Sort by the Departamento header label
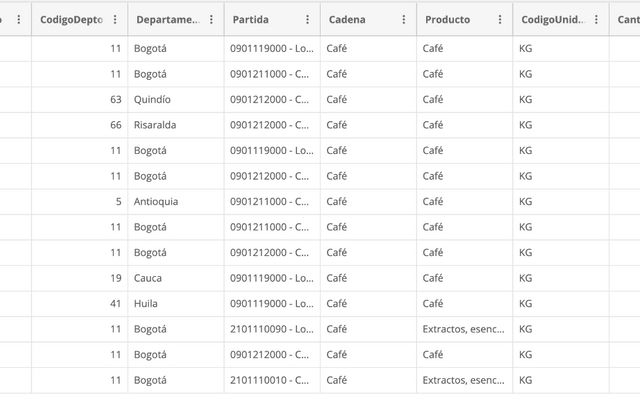640x400 pixels. tap(167, 20)
